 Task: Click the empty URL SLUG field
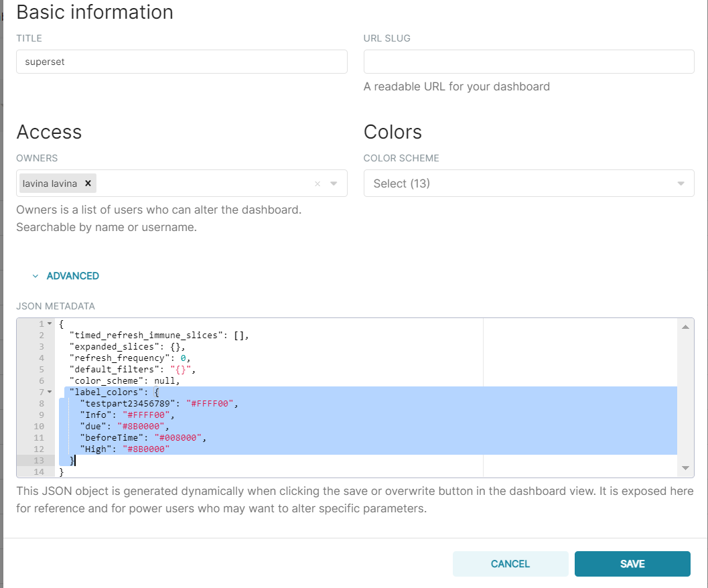[x=528, y=61]
